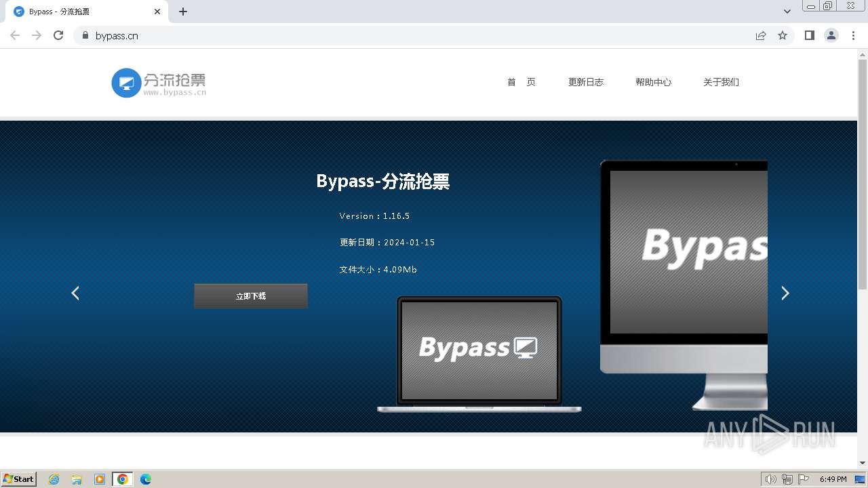
Task: Focus the address bar URL bypass.cn
Action: [x=117, y=35]
